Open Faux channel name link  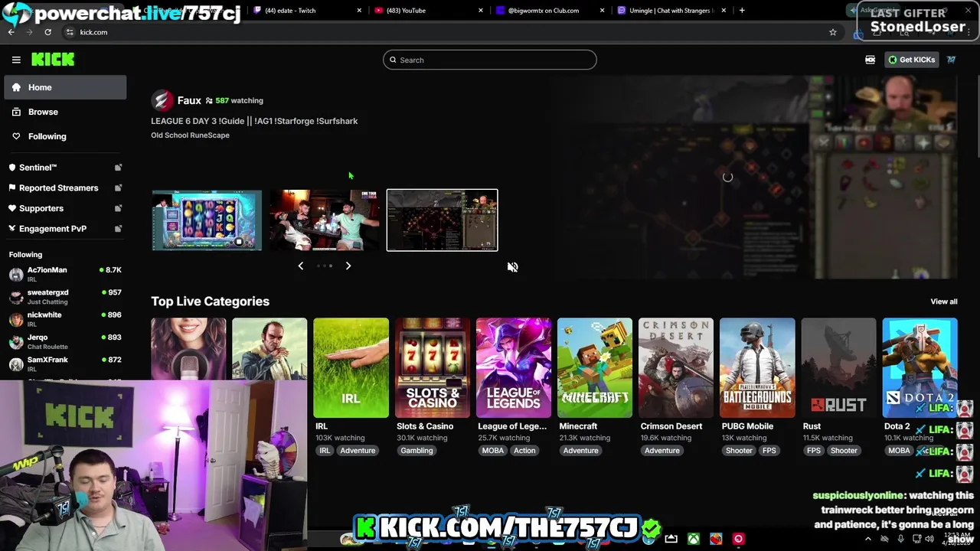tap(189, 100)
